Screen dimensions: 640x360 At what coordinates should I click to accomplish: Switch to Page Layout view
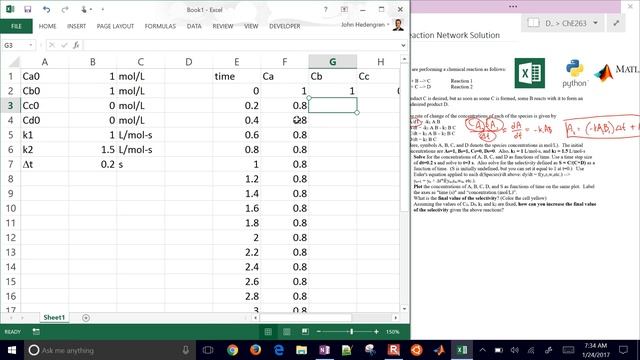pos(287,332)
